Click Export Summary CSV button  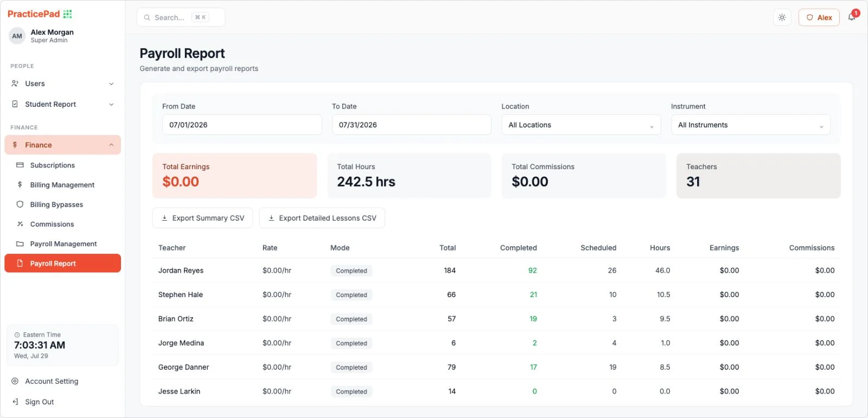tap(202, 218)
